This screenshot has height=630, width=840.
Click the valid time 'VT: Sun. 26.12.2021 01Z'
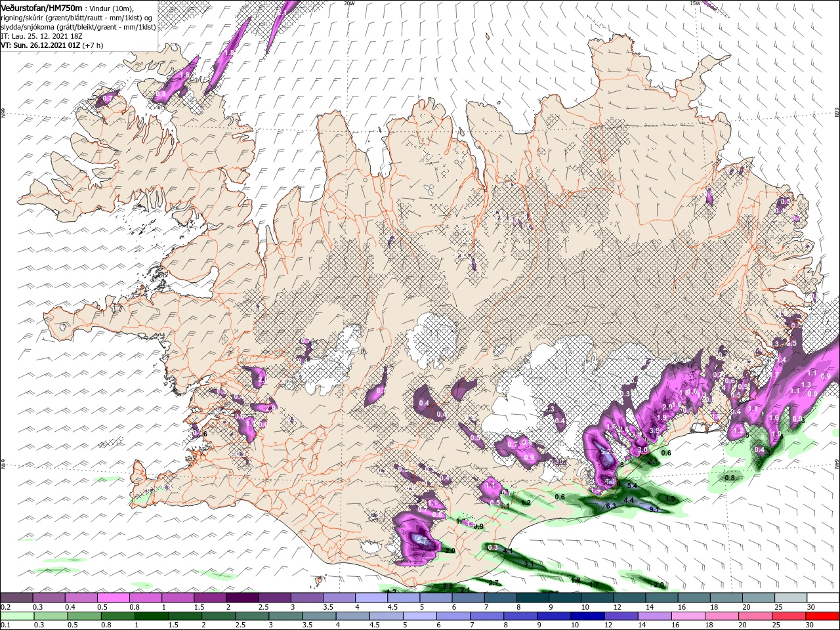[x=41, y=45]
